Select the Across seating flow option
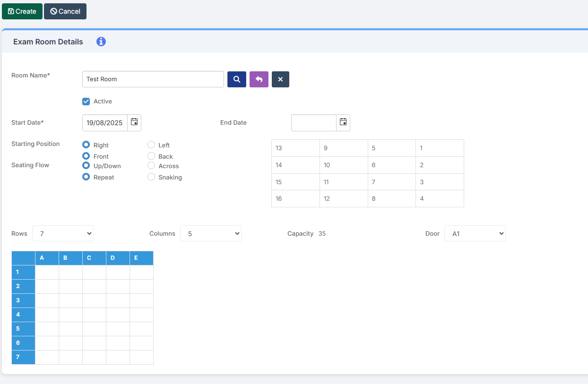588x384 pixels. click(x=151, y=166)
